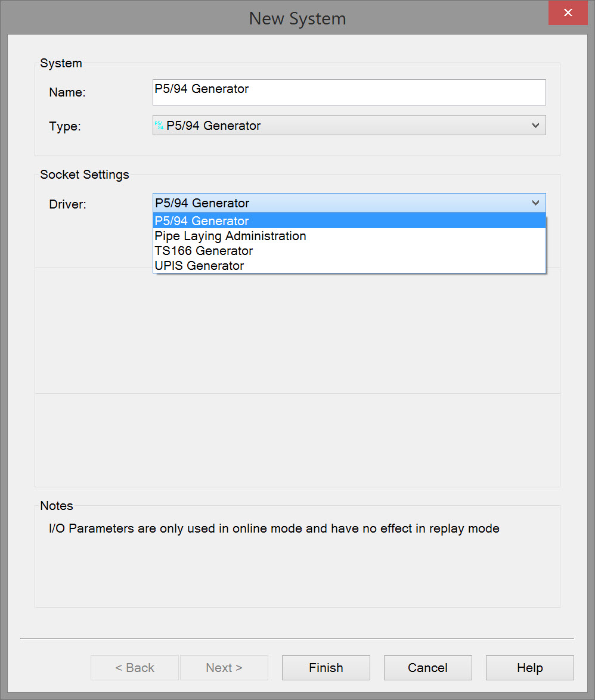Viewport: 595px width, 700px height.
Task: Pick TS166 Generator from the list
Action: click(x=204, y=251)
